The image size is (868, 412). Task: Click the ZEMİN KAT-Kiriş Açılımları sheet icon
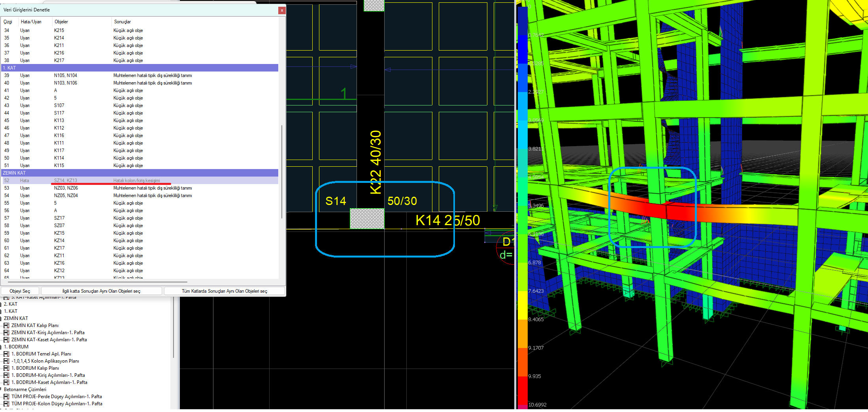click(6, 333)
